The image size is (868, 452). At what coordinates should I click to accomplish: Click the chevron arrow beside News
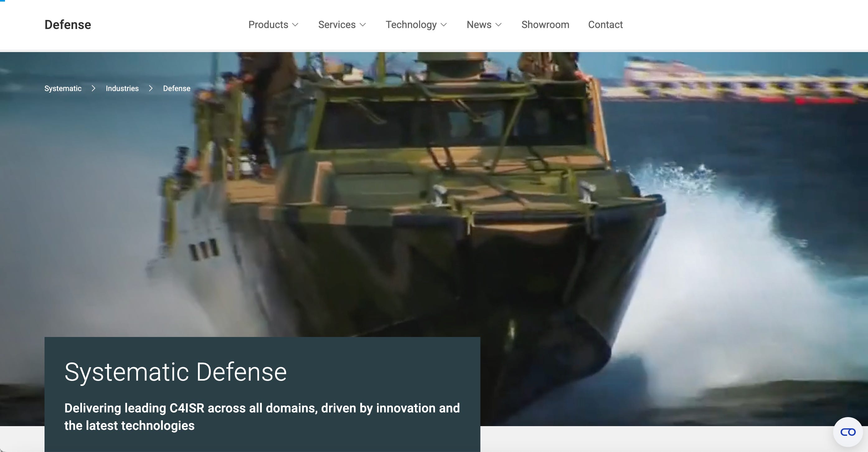tap(499, 25)
